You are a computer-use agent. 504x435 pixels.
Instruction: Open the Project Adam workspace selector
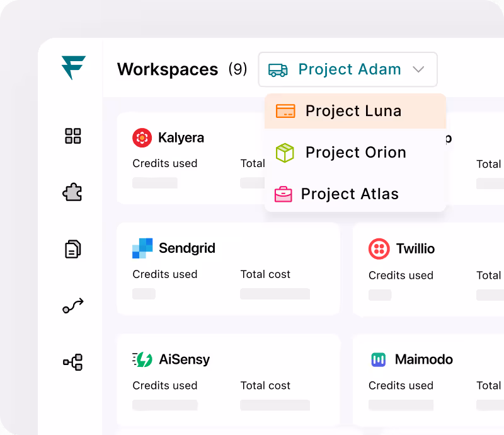pyautogui.click(x=348, y=69)
